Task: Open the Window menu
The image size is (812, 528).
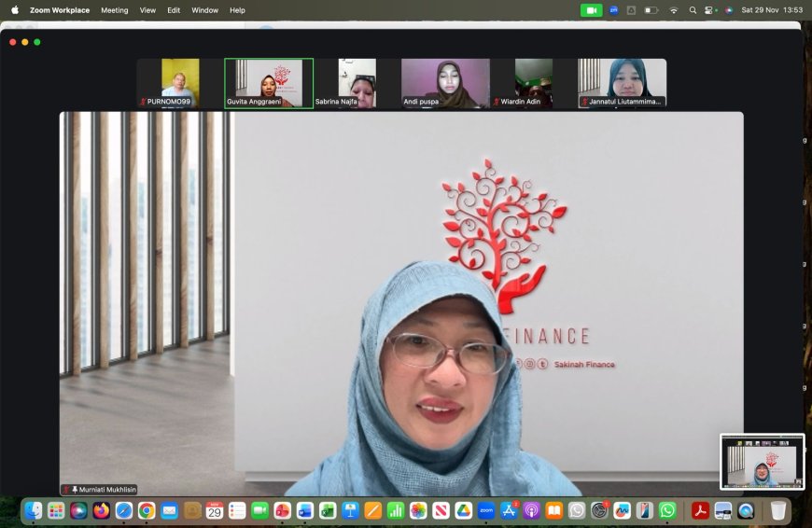Action: [x=205, y=10]
